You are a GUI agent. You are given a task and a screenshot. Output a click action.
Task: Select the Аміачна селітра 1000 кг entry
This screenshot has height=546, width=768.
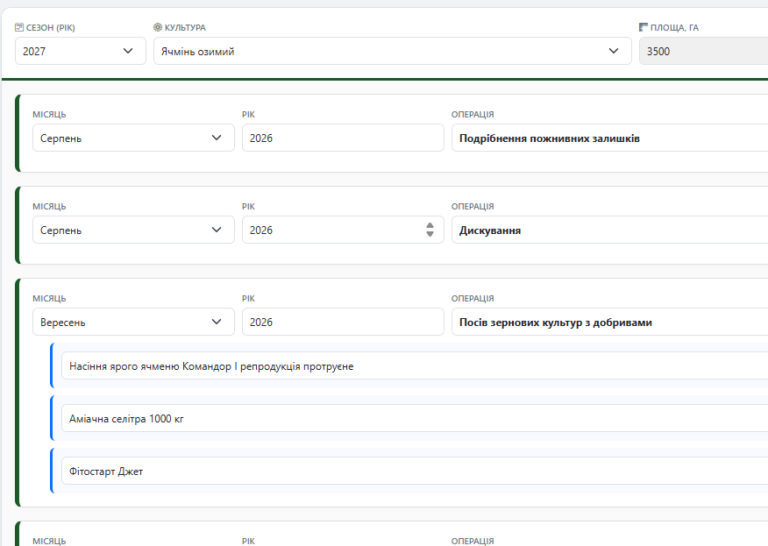412,418
